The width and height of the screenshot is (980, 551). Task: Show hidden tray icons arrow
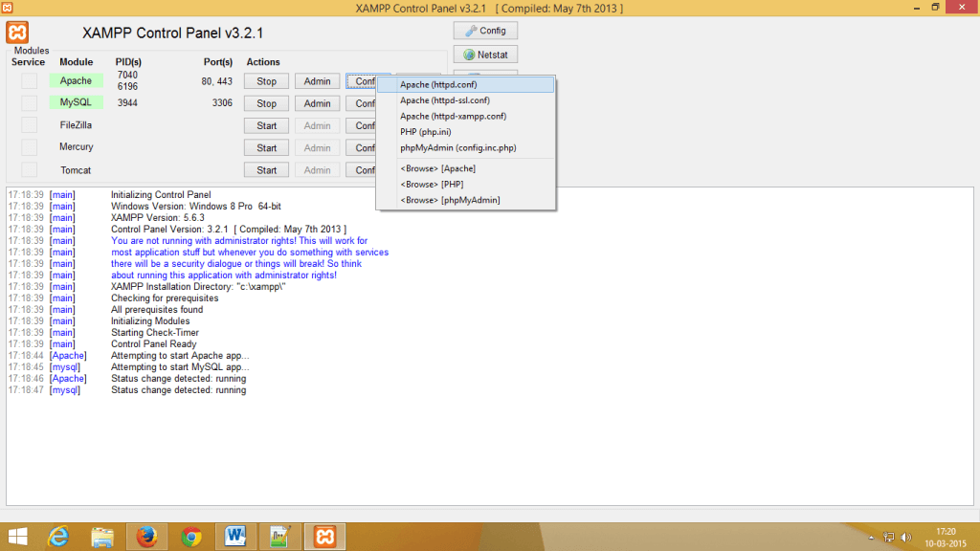(x=871, y=538)
